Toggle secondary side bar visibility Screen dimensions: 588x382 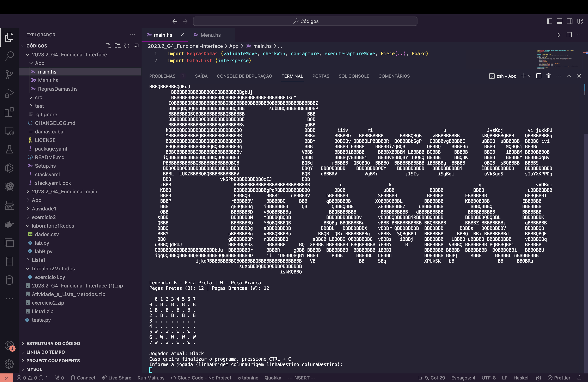570,21
